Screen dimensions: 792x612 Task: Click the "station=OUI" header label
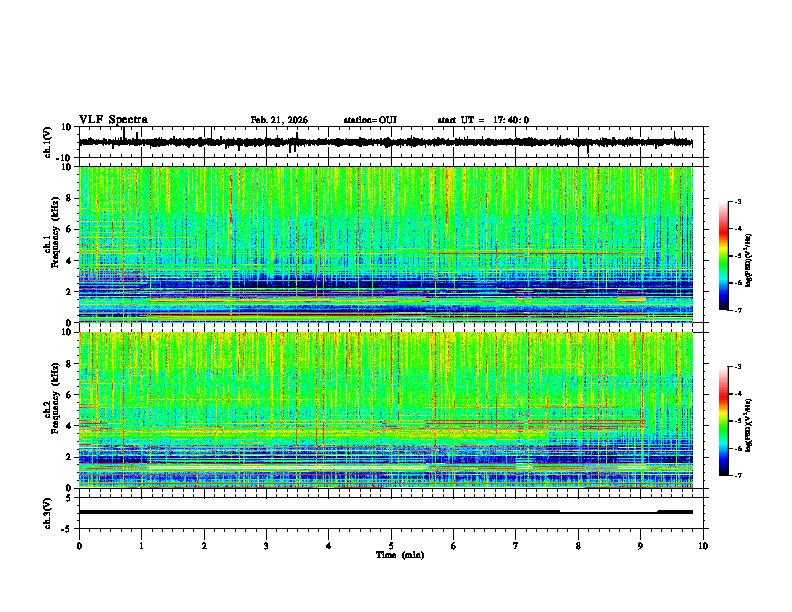pyautogui.click(x=370, y=120)
